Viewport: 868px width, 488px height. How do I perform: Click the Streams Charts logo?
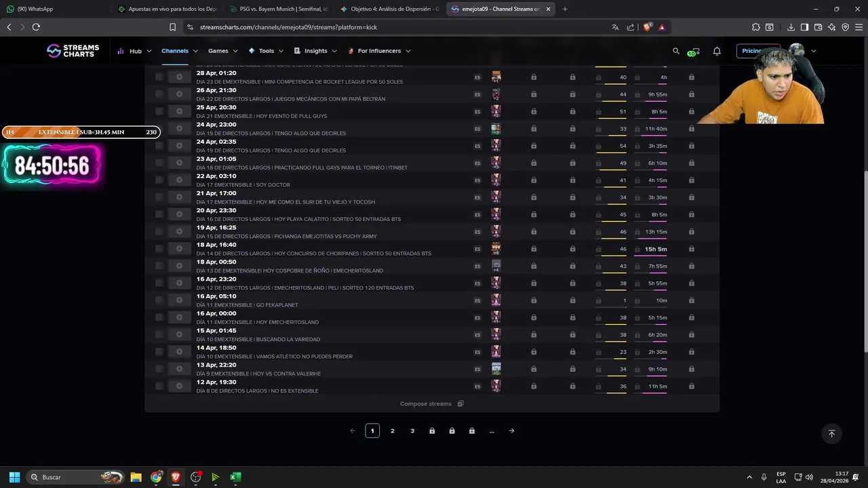pyautogui.click(x=73, y=51)
